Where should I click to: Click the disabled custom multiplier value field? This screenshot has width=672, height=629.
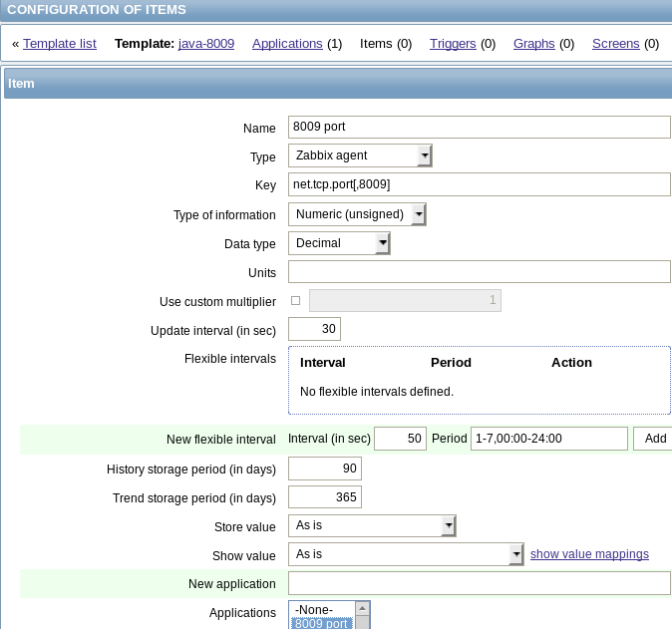click(405, 300)
